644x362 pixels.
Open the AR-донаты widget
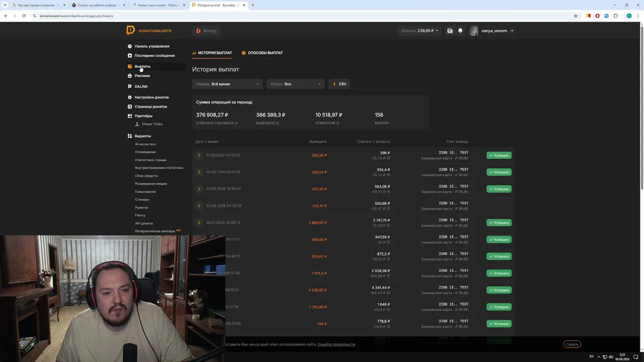pyautogui.click(x=144, y=223)
